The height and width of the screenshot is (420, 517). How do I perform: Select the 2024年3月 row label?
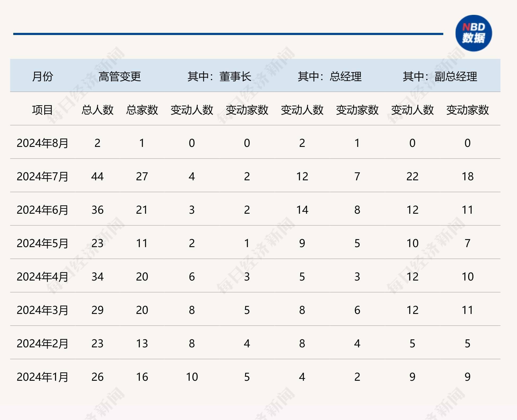pos(42,310)
